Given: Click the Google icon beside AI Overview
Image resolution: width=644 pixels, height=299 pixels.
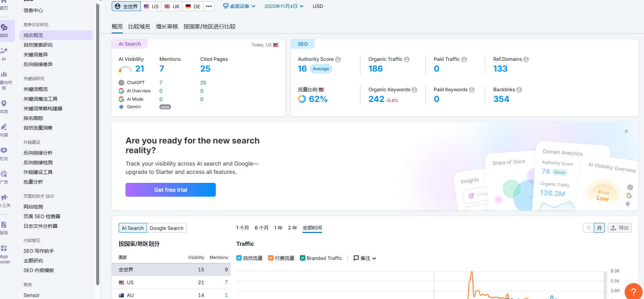Looking at the screenshot, I should (121, 91).
